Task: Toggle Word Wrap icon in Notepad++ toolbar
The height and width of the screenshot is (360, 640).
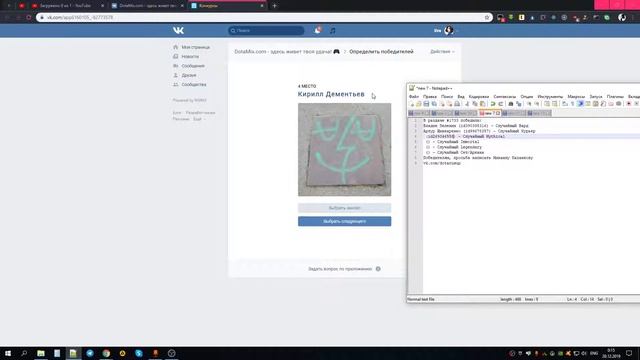Action: click(564, 104)
